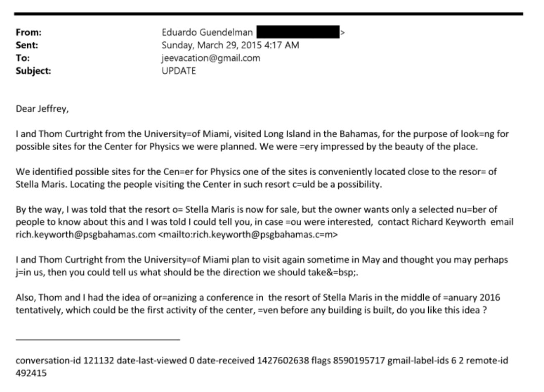Click the conversation-id 121132 metadata text

coord(65,360)
